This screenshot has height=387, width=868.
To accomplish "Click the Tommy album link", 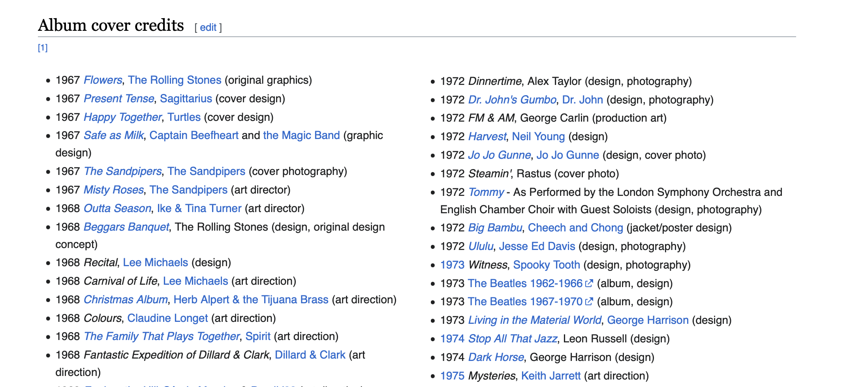I will click(486, 192).
